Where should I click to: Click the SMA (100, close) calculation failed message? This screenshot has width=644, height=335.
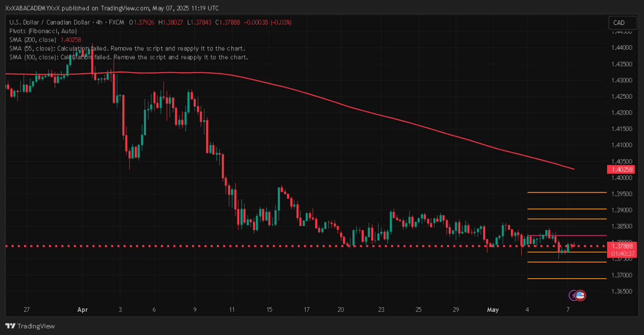[x=128, y=57]
